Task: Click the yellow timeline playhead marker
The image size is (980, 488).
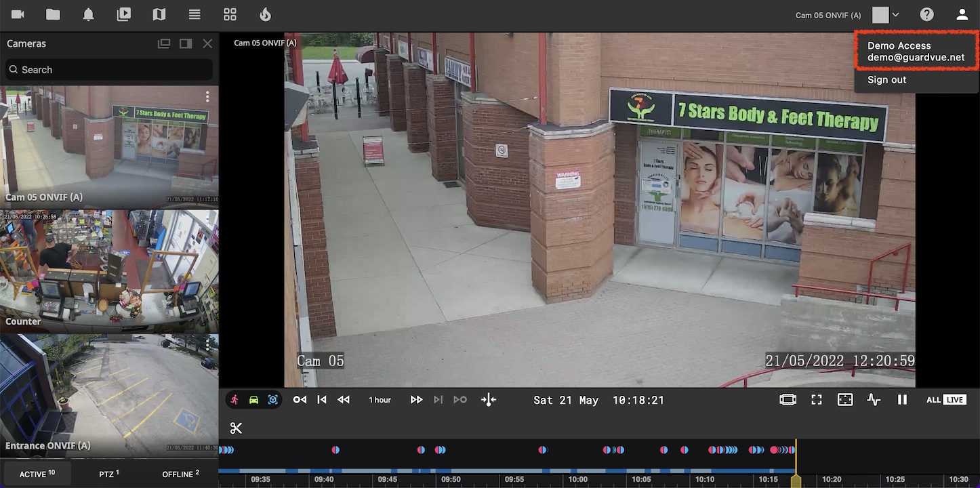Action: click(796, 481)
